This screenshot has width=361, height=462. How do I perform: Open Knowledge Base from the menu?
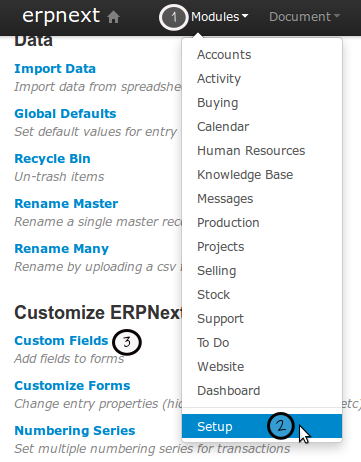point(245,175)
